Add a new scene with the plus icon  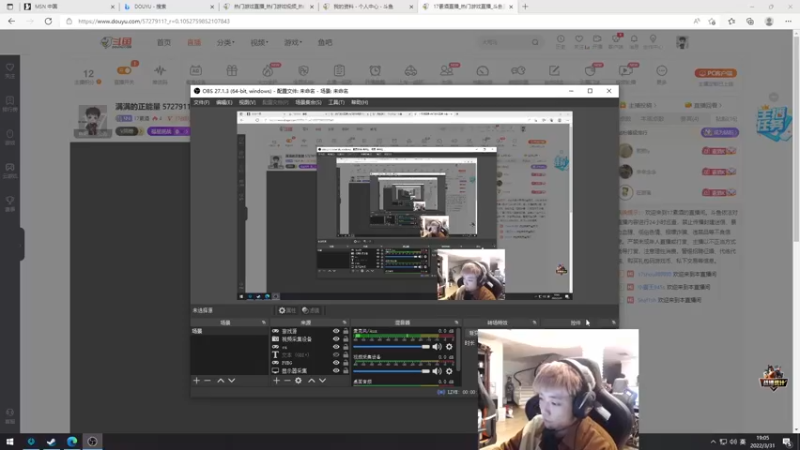[196, 381]
